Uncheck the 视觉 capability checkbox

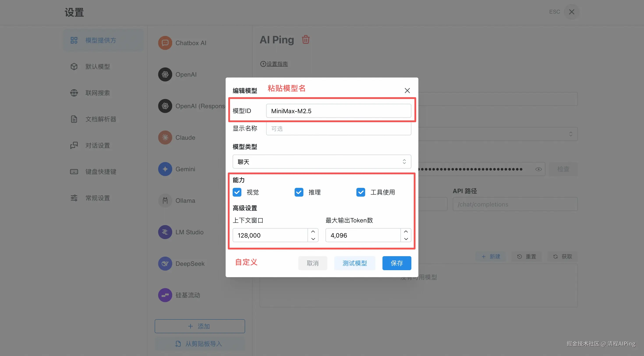pos(237,192)
